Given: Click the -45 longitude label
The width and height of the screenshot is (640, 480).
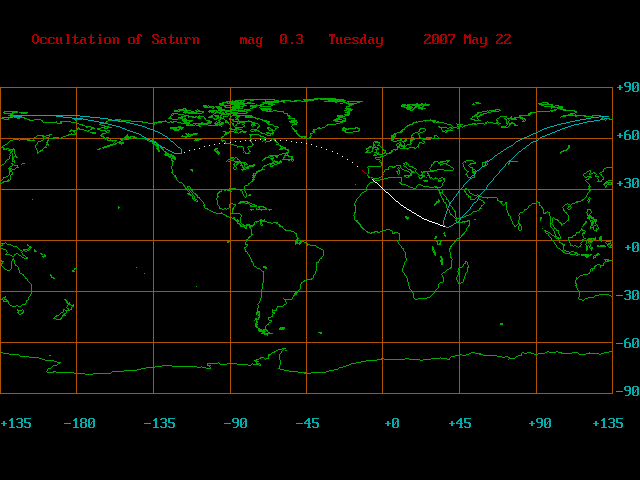Looking at the screenshot, I should coord(307,424).
